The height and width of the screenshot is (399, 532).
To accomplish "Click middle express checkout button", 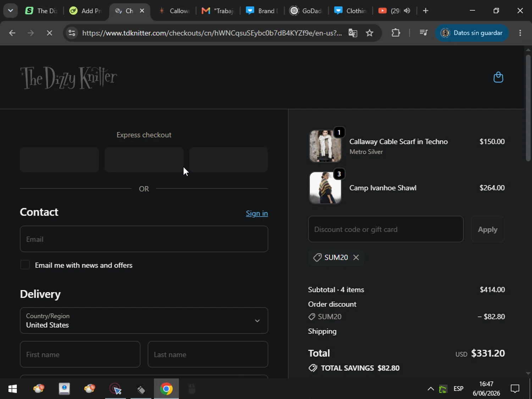I will [144, 160].
